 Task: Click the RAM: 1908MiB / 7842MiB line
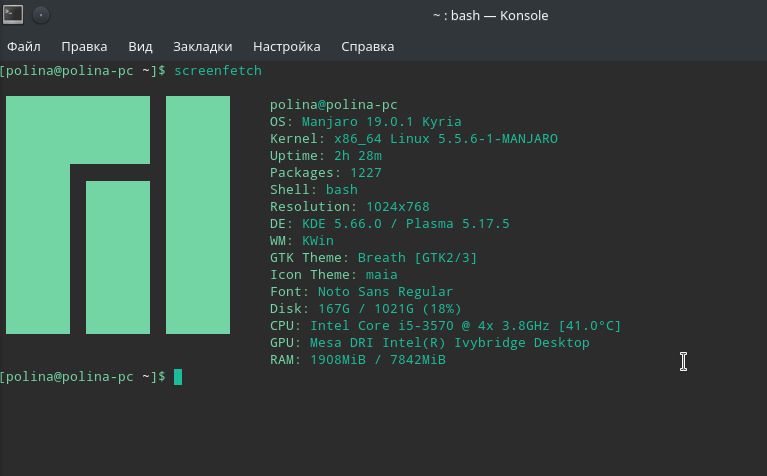pyautogui.click(x=358, y=360)
